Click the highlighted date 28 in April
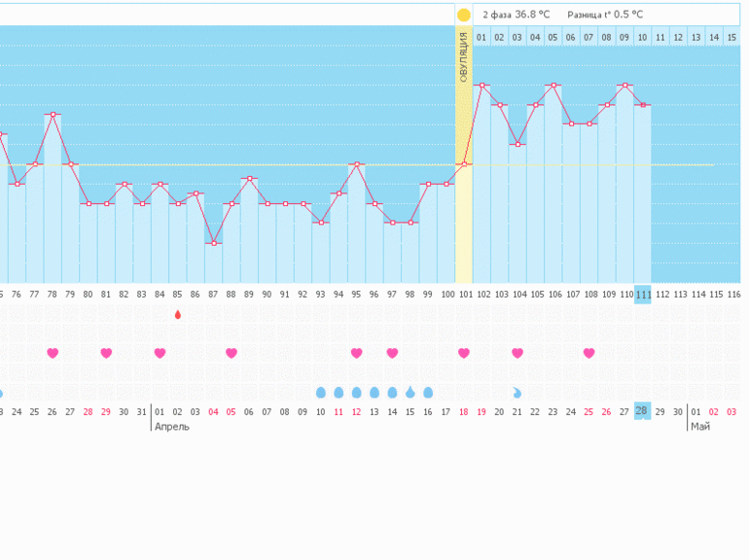 click(642, 411)
